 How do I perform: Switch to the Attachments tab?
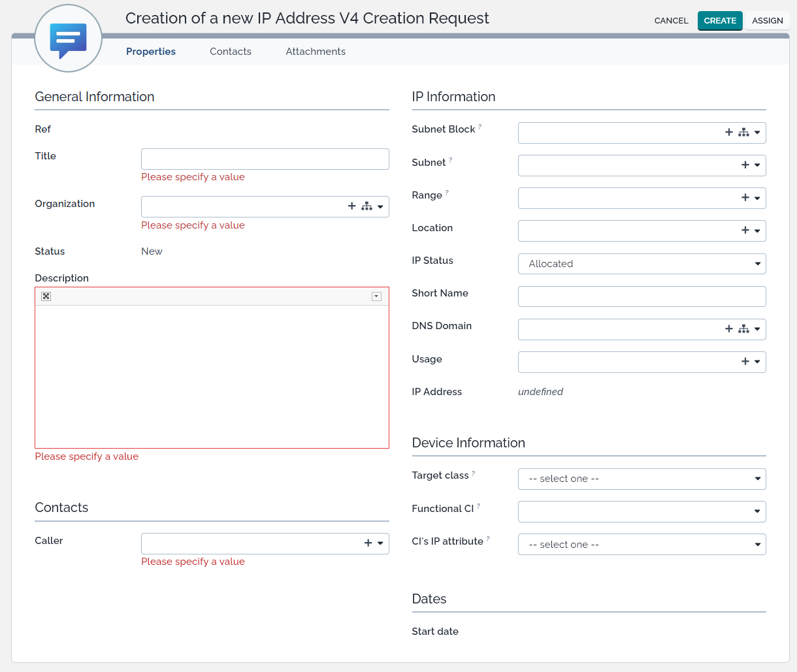click(316, 52)
